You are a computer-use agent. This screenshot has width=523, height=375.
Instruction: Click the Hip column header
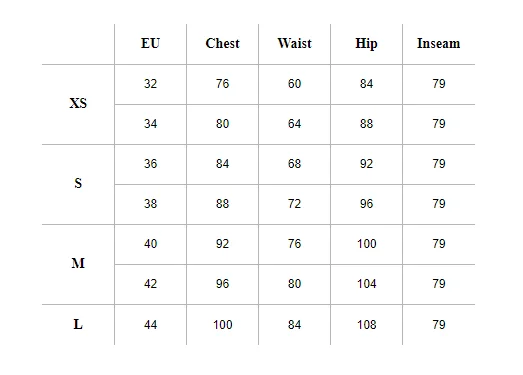point(367,44)
